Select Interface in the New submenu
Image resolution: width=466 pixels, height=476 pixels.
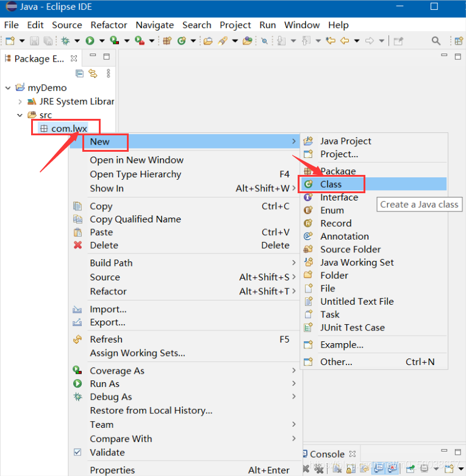pos(375,197)
